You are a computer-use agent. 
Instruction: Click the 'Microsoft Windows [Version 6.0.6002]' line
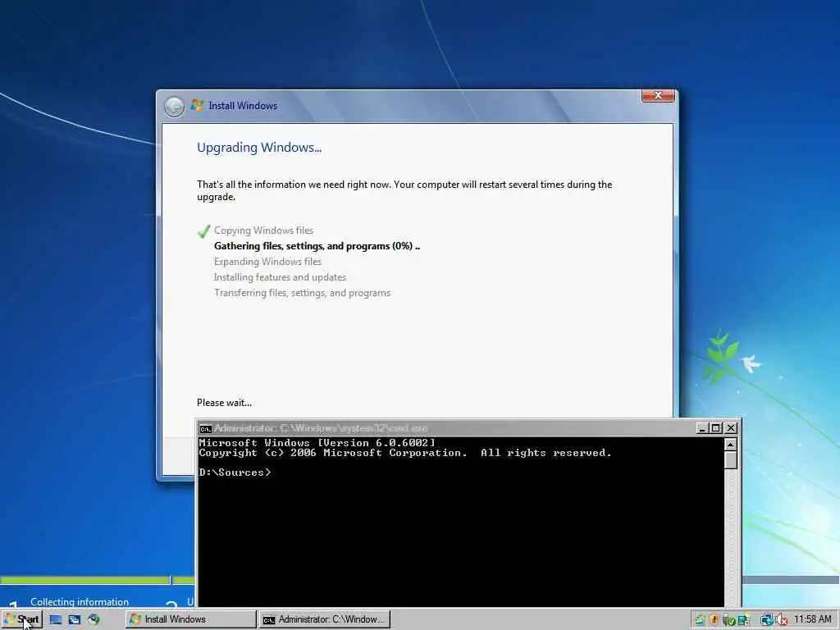[317, 443]
